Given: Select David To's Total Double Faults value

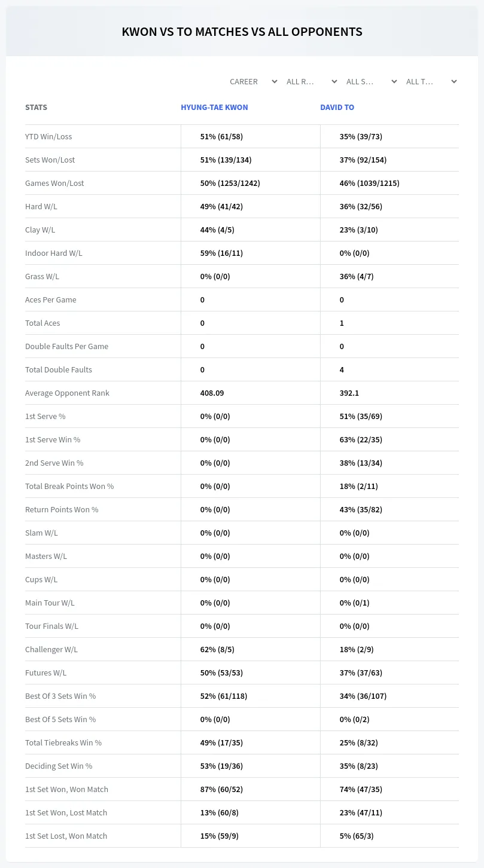Looking at the screenshot, I should coord(342,369).
